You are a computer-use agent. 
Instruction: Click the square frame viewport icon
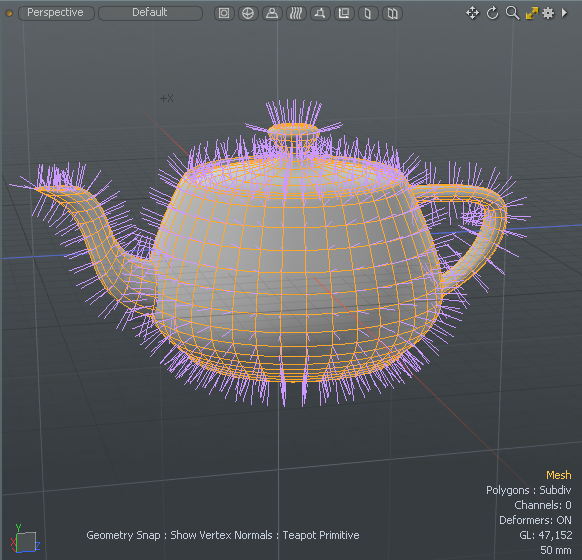tap(224, 13)
